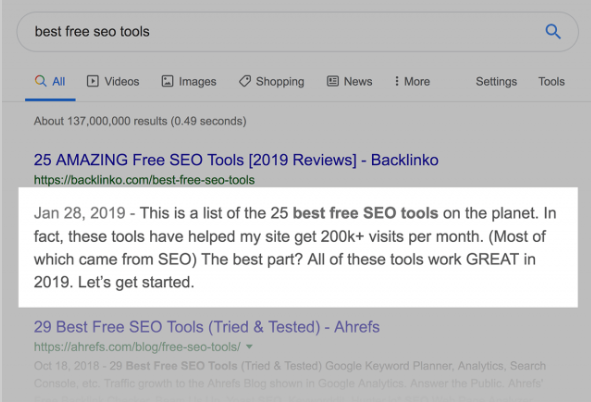The height and width of the screenshot is (402, 591).
Task: Click the blue search magnifier icon
Action: point(553,32)
